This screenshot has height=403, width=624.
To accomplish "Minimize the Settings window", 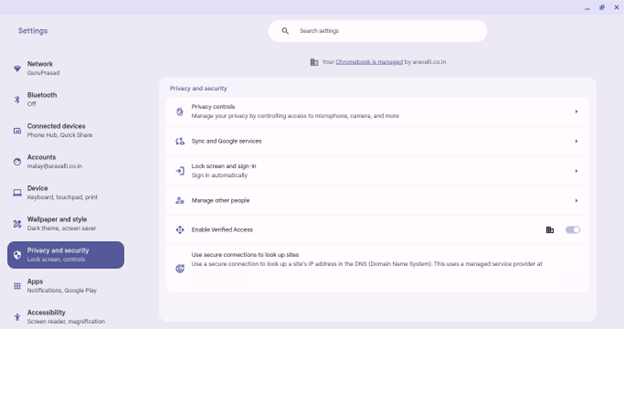I will point(587,8).
